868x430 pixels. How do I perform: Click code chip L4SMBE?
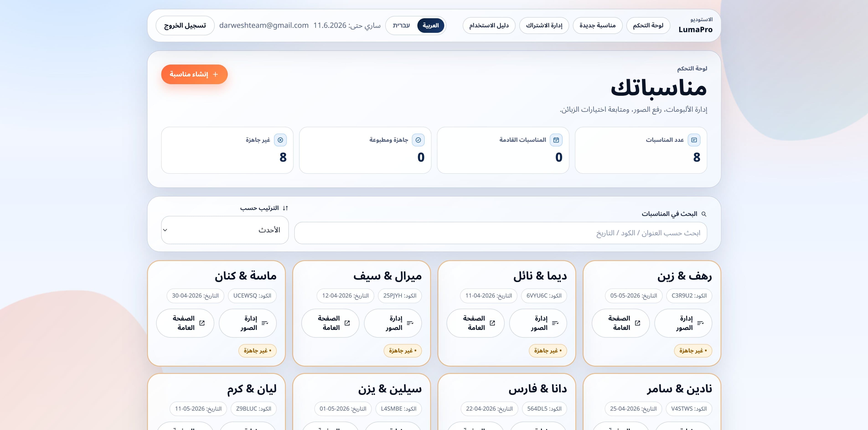tap(399, 409)
